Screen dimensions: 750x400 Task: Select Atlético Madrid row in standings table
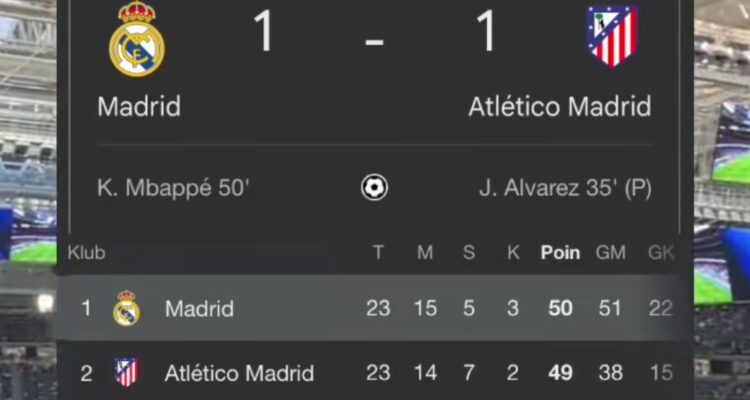tap(368, 372)
